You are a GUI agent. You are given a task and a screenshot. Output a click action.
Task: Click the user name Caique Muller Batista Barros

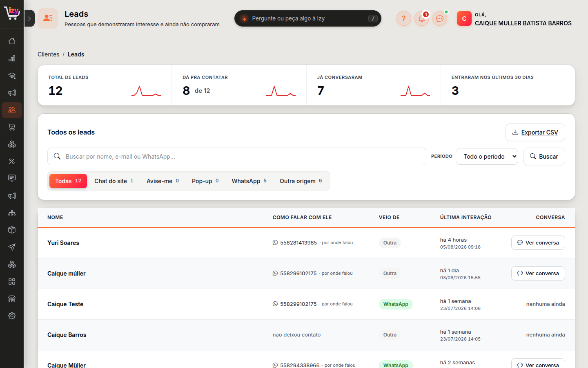[x=523, y=23]
